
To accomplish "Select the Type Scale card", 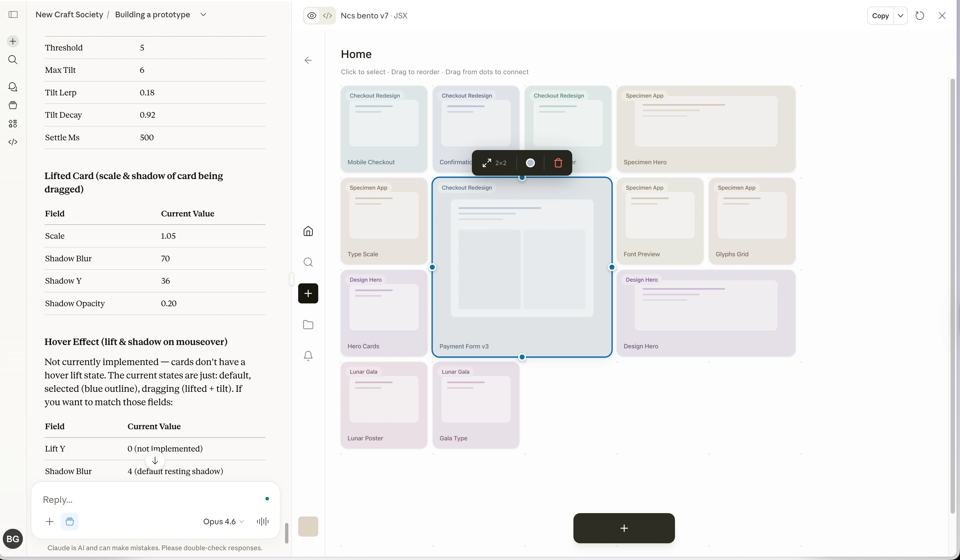I will click(x=384, y=221).
